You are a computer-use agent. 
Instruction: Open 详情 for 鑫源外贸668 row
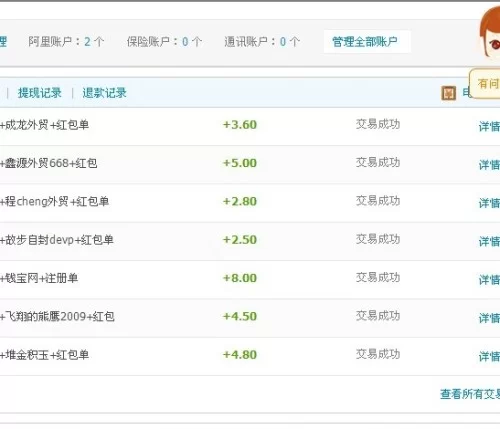point(489,165)
